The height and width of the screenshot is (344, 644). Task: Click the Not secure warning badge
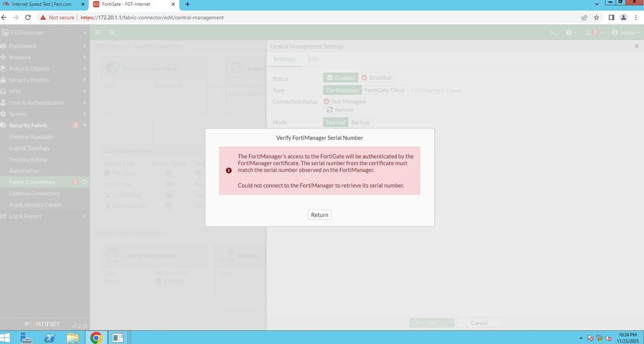57,17
